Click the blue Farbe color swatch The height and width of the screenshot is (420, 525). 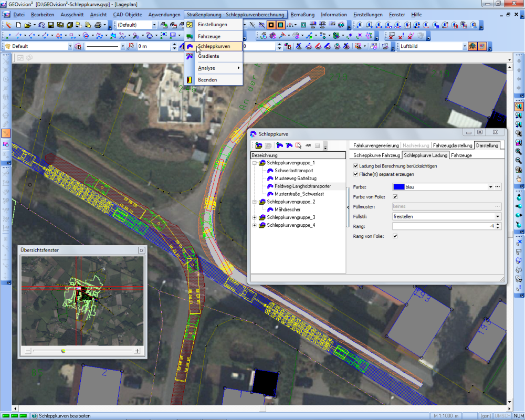coord(398,186)
